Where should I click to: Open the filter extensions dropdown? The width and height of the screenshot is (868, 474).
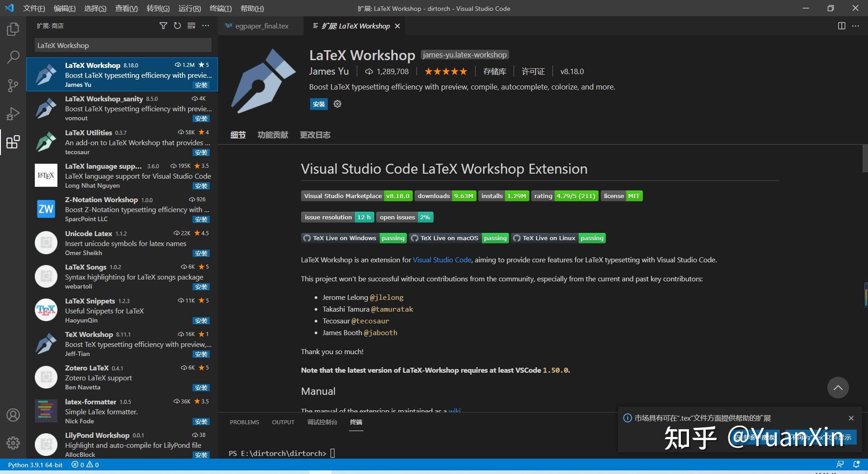point(163,26)
